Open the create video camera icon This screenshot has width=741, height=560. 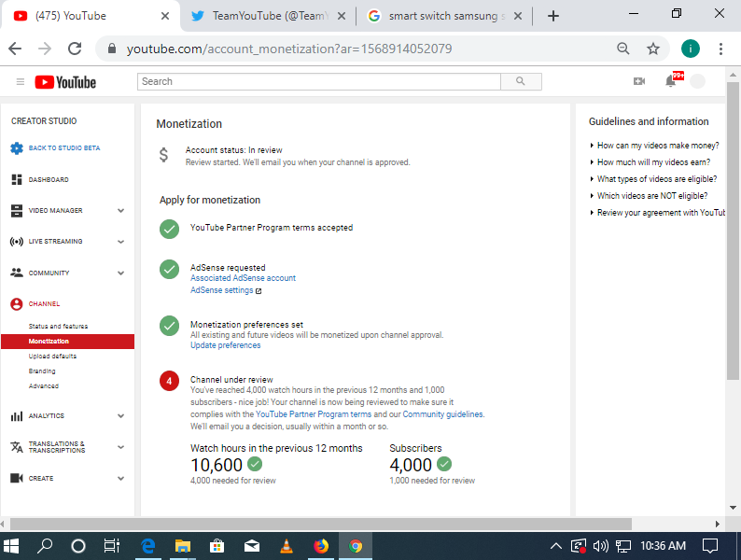639,81
